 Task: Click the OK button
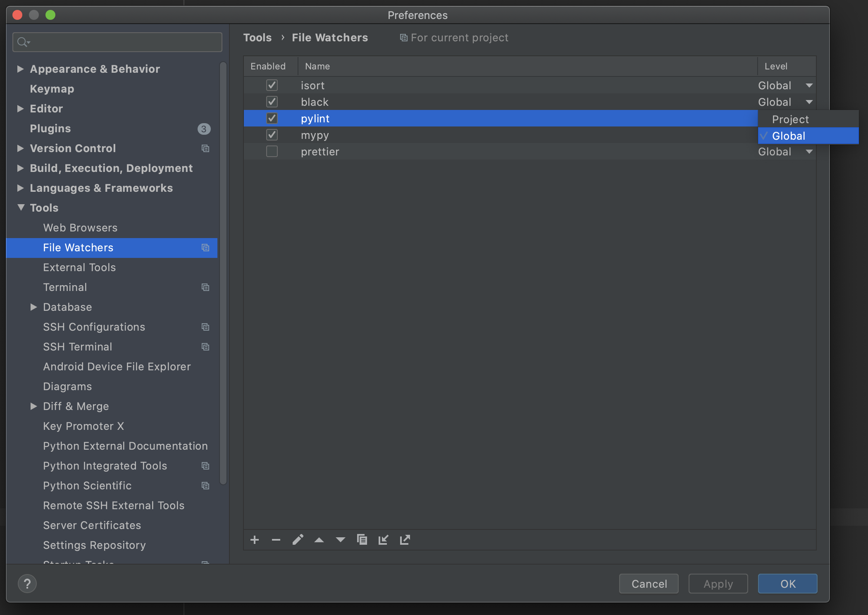point(787,584)
